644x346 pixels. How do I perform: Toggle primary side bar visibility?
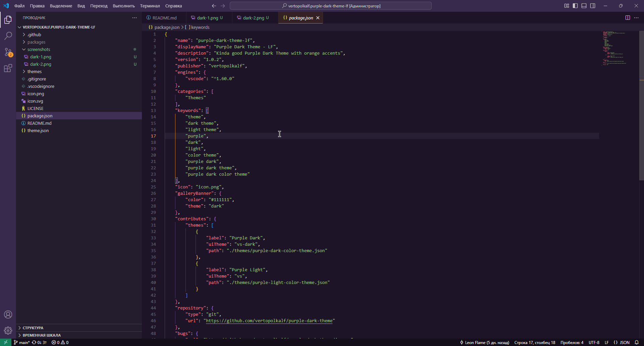(x=575, y=6)
